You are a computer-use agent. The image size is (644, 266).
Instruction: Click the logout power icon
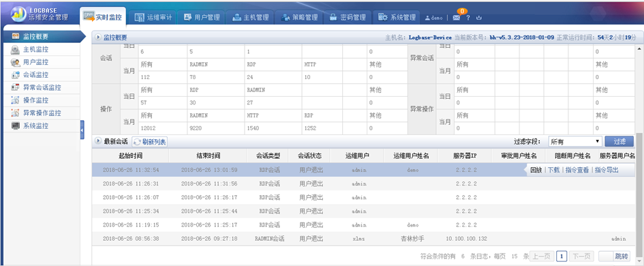point(478,18)
